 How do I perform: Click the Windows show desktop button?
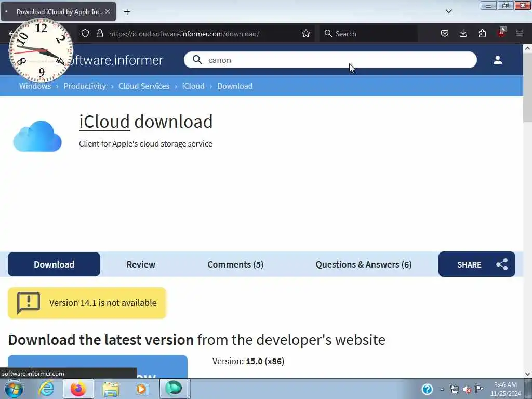pos(529,389)
